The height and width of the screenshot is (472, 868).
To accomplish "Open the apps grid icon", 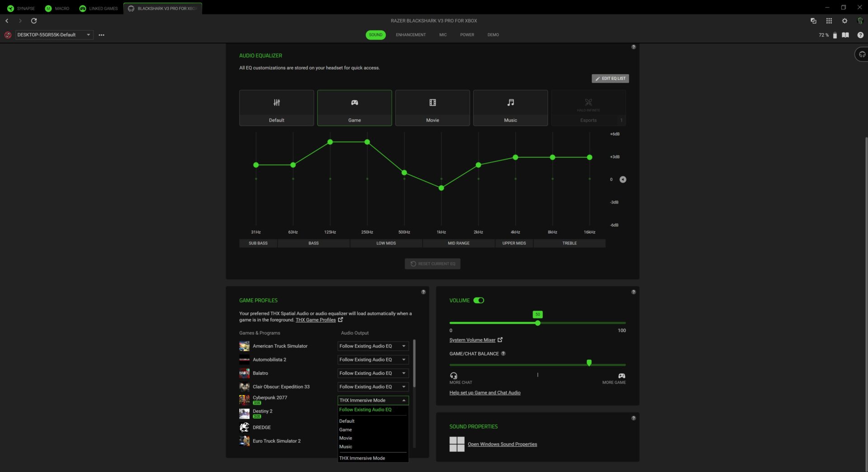I will point(829,21).
